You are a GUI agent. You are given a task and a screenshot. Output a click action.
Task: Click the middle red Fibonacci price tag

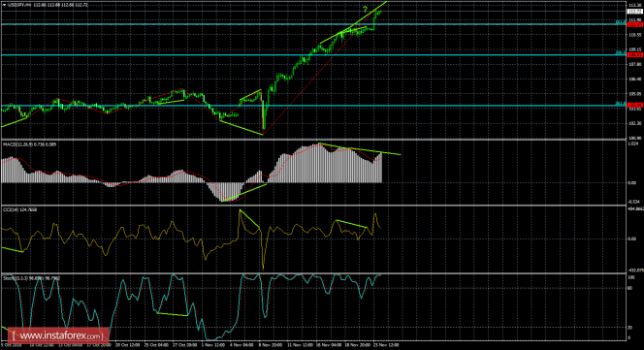635,54
